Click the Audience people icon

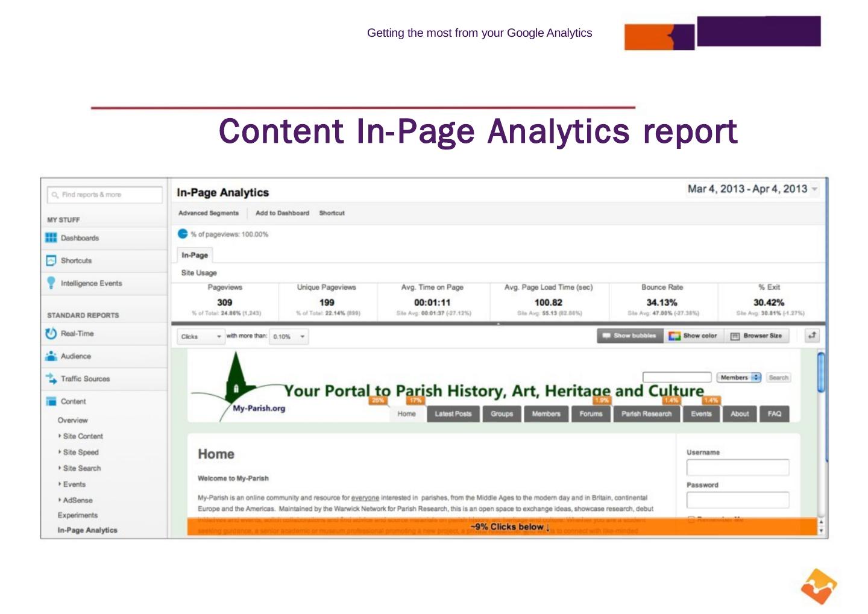tap(51, 356)
